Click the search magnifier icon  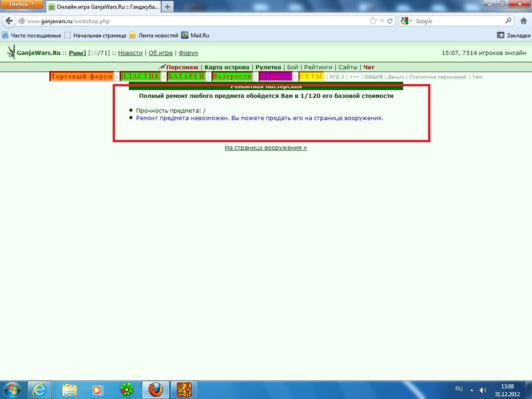tap(508, 21)
